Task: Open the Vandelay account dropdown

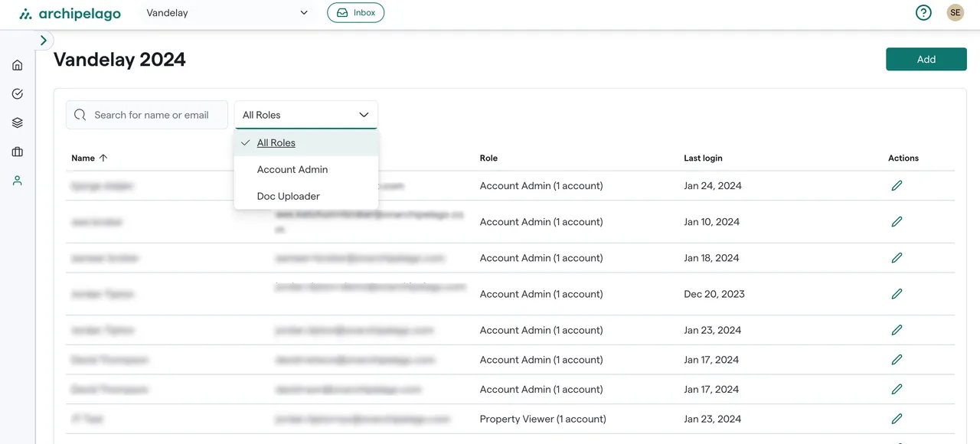Action: click(227, 13)
